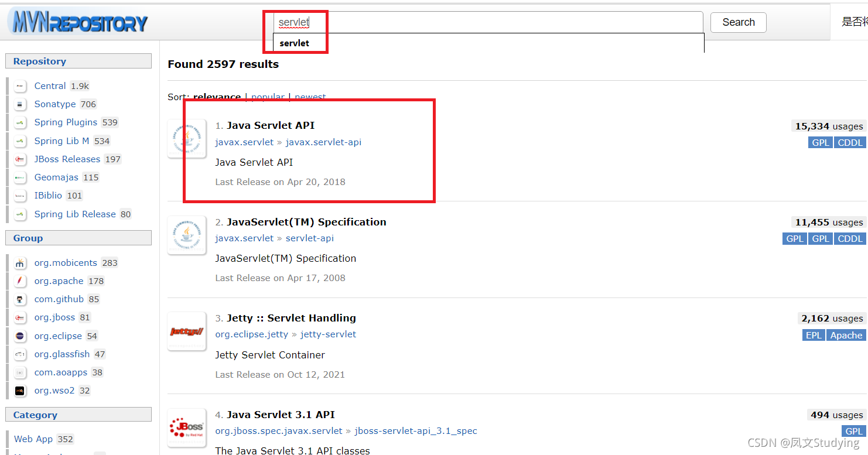The height and width of the screenshot is (455, 868).
Task: Click the com.github group icon
Action: click(20, 299)
